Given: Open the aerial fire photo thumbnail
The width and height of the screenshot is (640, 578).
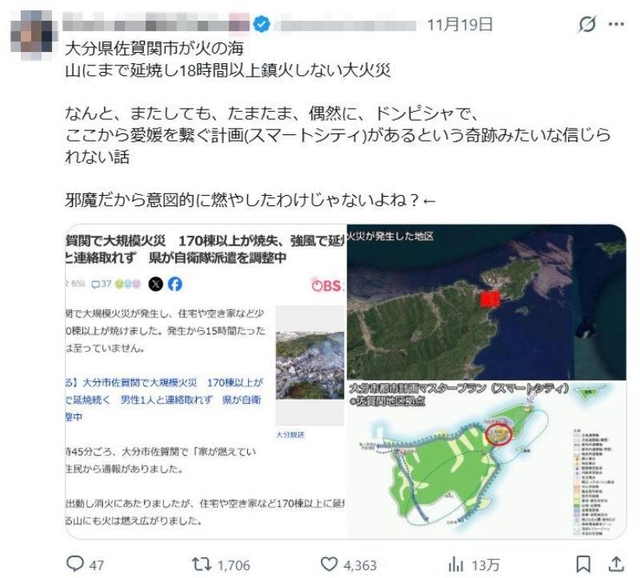Looking at the screenshot, I should [x=310, y=365].
